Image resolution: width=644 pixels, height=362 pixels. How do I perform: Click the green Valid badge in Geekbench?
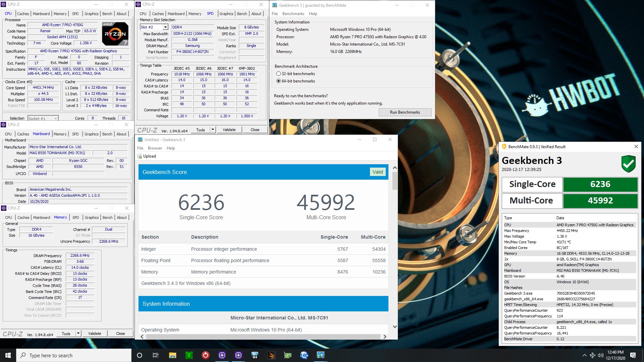(378, 172)
